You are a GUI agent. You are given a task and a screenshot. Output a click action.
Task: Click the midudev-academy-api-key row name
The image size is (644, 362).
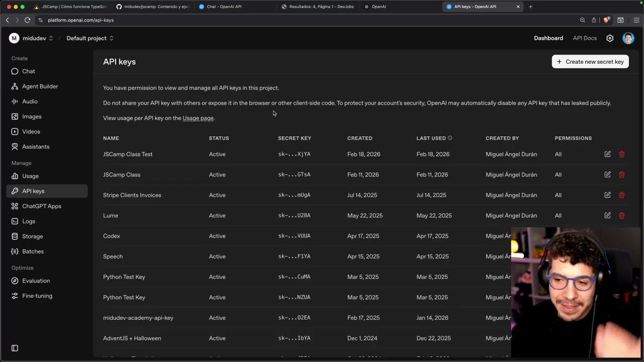click(138, 318)
